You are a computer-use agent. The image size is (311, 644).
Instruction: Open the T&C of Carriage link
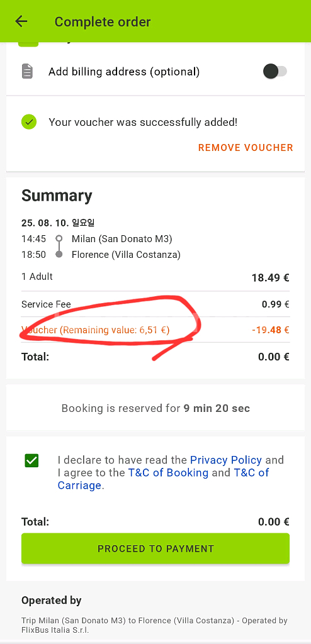coord(163,479)
